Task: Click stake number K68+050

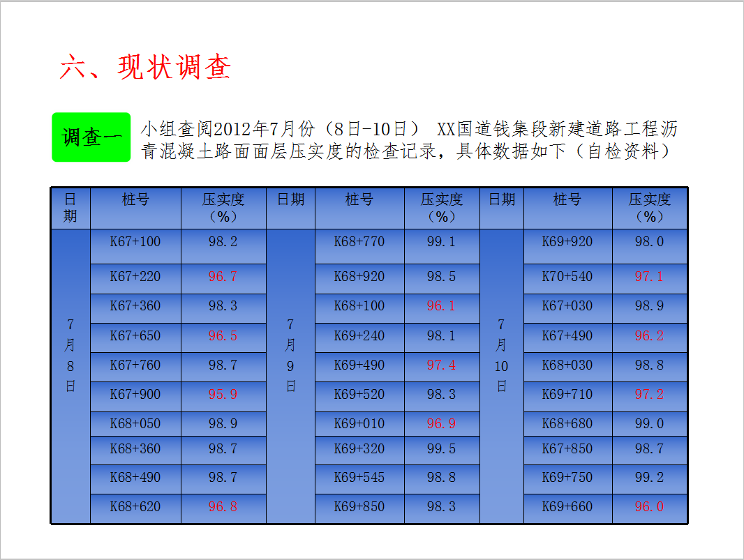Action: [135, 423]
